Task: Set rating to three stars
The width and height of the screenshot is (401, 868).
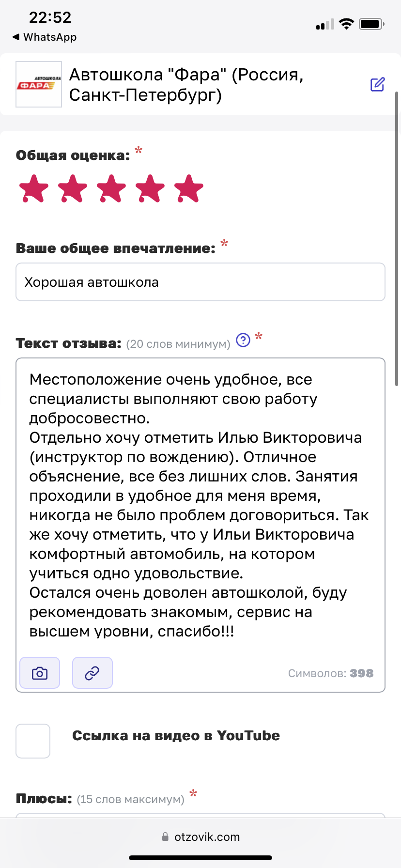Action: [x=111, y=188]
